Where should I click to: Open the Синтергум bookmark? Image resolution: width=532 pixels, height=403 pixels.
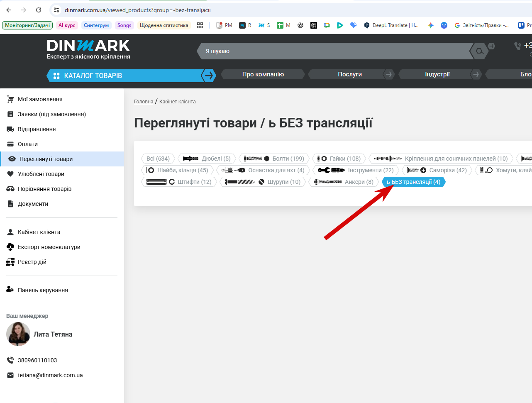96,25
